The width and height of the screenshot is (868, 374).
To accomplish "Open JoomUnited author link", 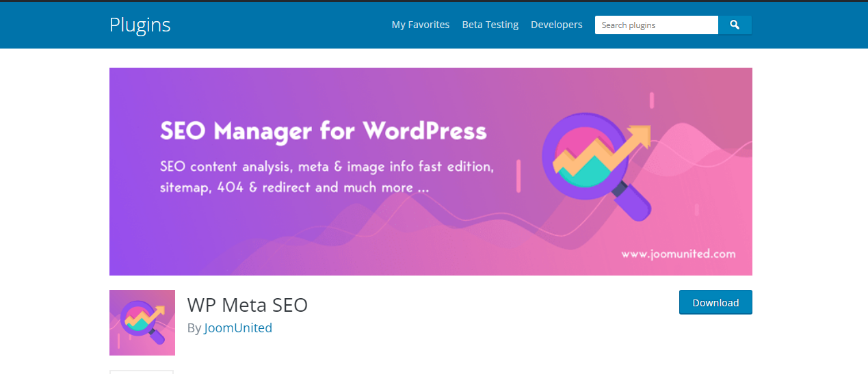I will [238, 328].
